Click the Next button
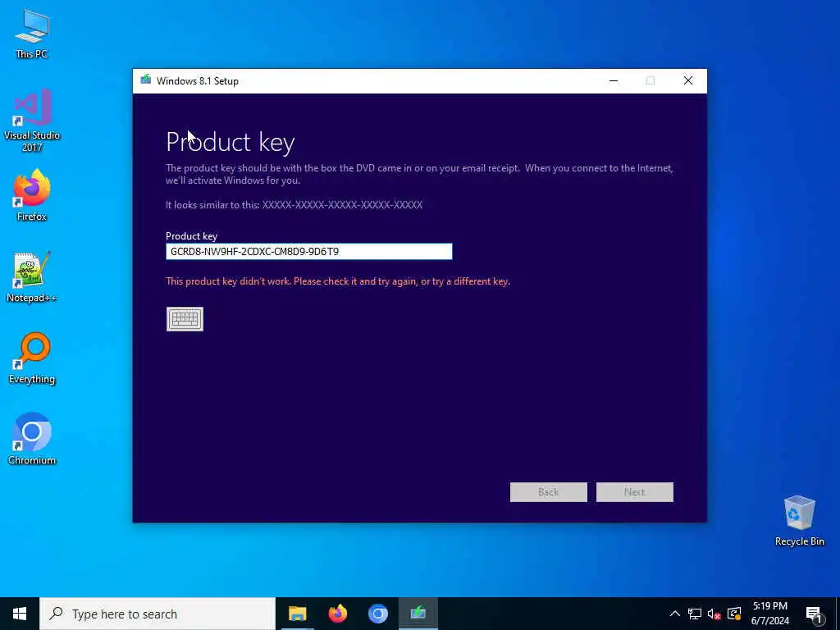840x630 pixels. (x=635, y=492)
